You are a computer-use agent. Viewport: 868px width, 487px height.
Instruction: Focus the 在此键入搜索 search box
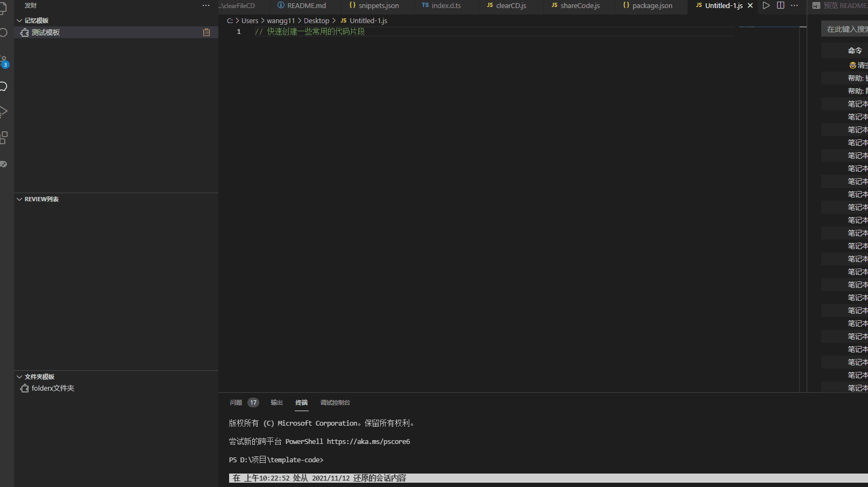click(x=845, y=29)
